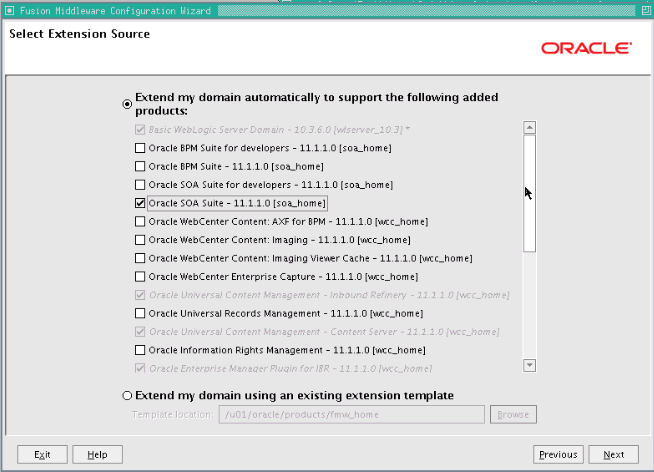Click the product list scroll up arrow

[529, 127]
